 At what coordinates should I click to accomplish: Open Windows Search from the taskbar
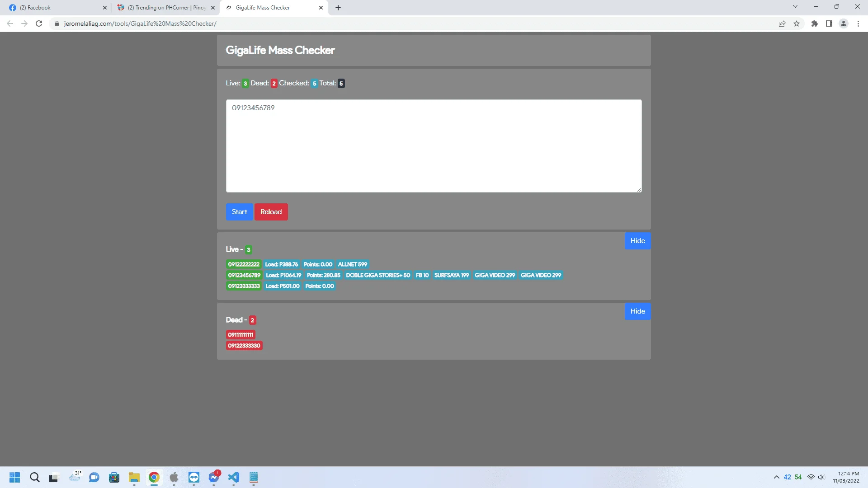tap(35, 478)
